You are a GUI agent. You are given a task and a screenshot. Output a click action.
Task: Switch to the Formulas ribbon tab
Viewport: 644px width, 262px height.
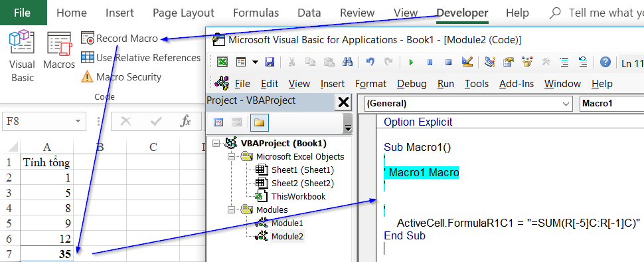pos(256,13)
